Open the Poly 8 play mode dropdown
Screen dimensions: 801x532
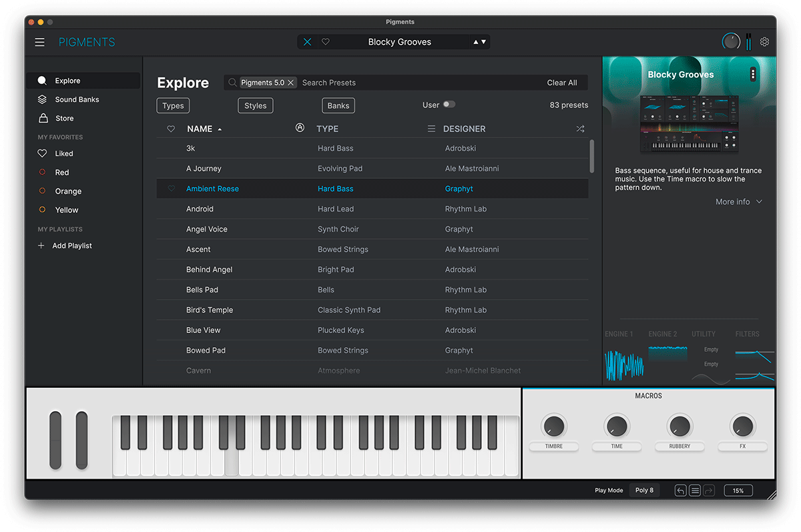644,490
